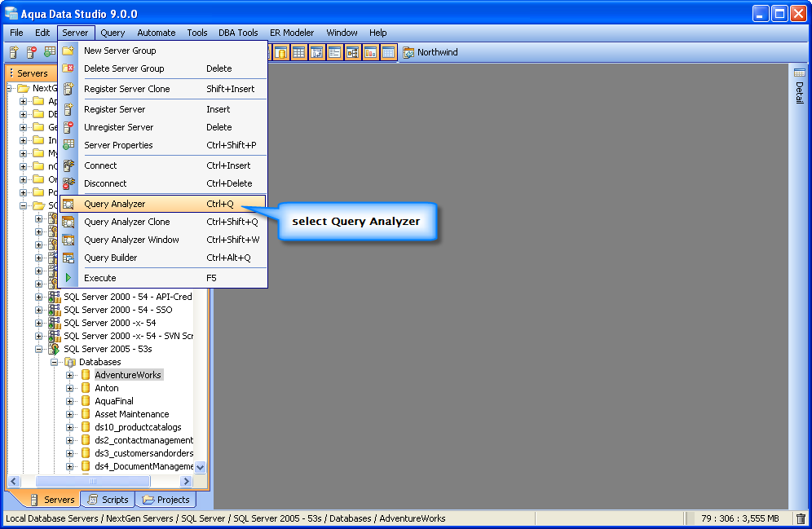812x529 pixels.
Task: Expand SQL Server 2000 - 54 - SSO node
Action: point(39,310)
